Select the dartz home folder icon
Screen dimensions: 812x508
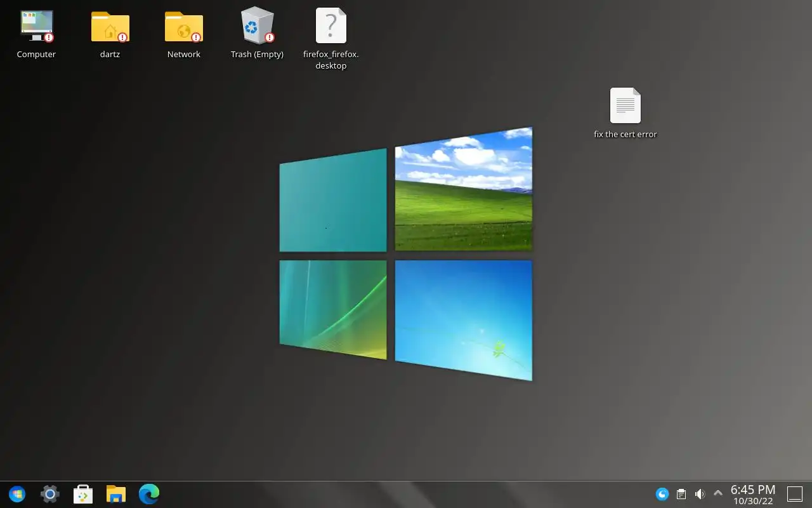110,26
